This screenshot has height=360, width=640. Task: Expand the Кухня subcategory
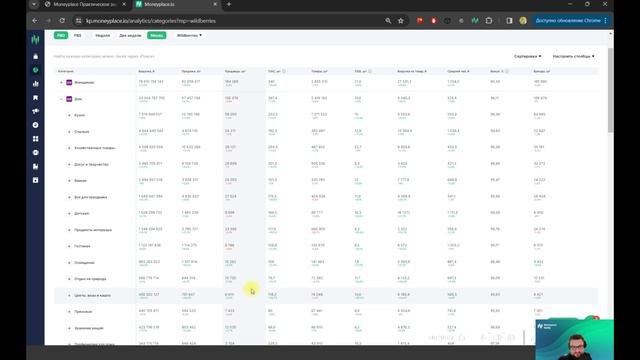(x=69, y=115)
